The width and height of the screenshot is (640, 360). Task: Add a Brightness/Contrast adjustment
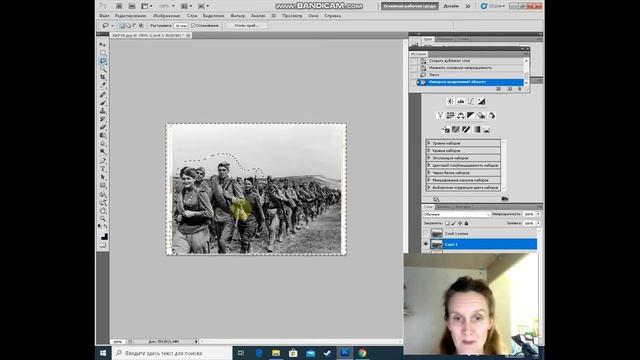coord(451,101)
